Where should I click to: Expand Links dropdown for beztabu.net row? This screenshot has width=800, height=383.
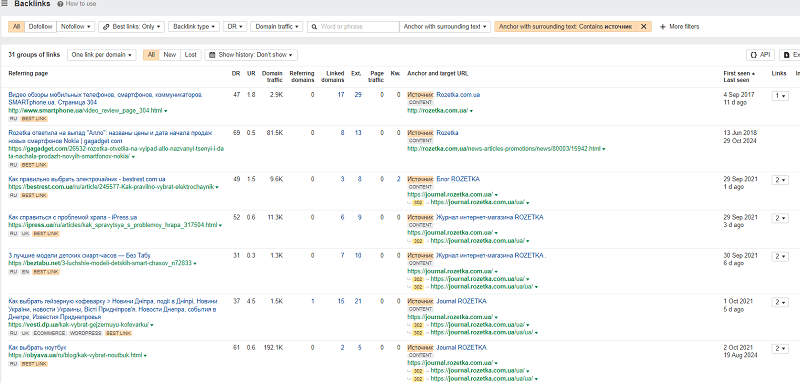[x=780, y=257]
